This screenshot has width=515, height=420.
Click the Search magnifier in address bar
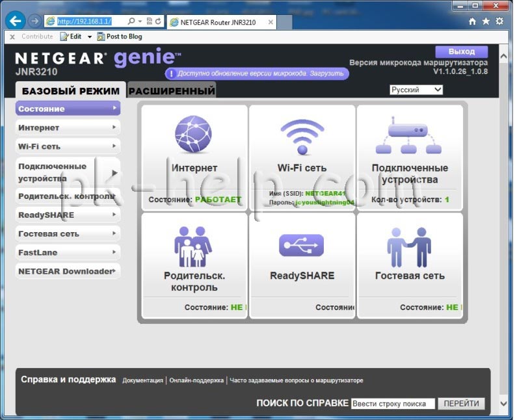coord(131,21)
